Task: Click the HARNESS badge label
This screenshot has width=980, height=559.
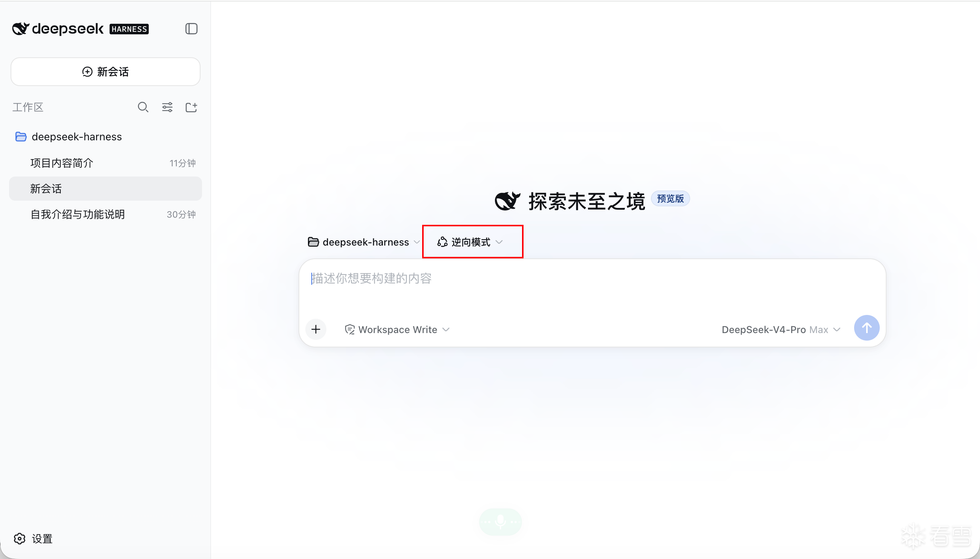Action: tap(129, 29)
